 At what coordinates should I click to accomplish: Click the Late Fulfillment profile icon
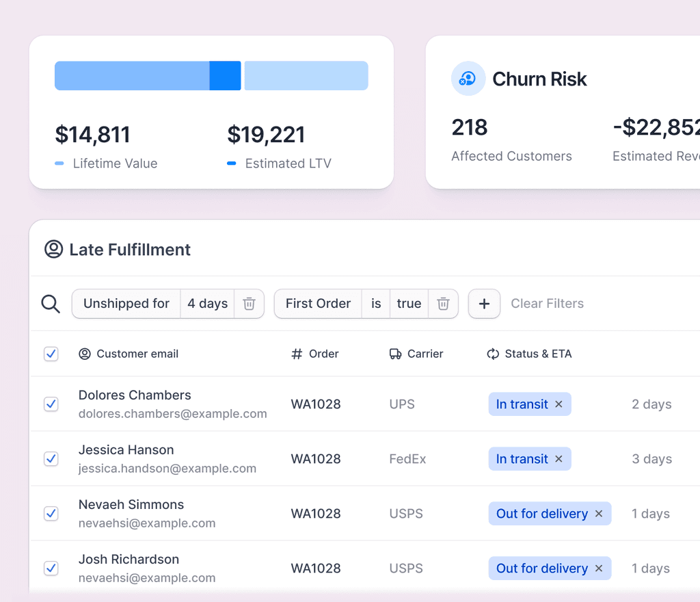[x=53, y=249]
